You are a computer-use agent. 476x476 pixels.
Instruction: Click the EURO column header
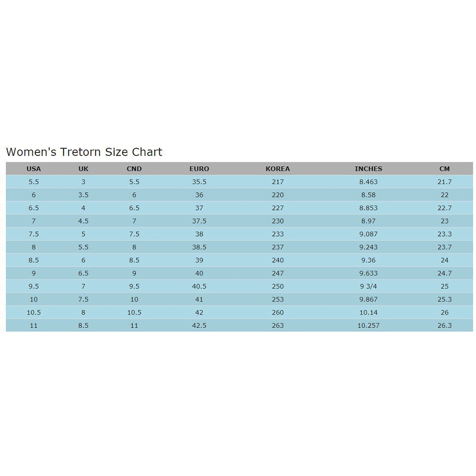pos(199,169)
